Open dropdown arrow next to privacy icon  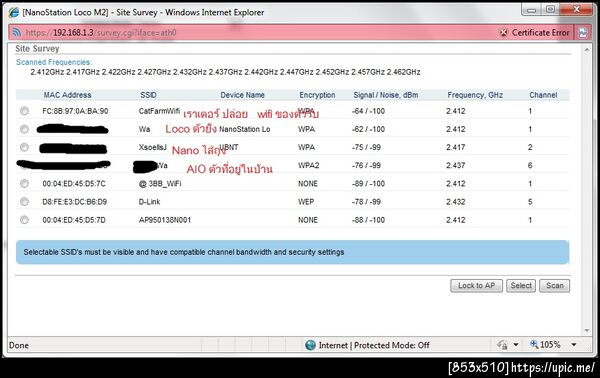click(x=516, y=345)
